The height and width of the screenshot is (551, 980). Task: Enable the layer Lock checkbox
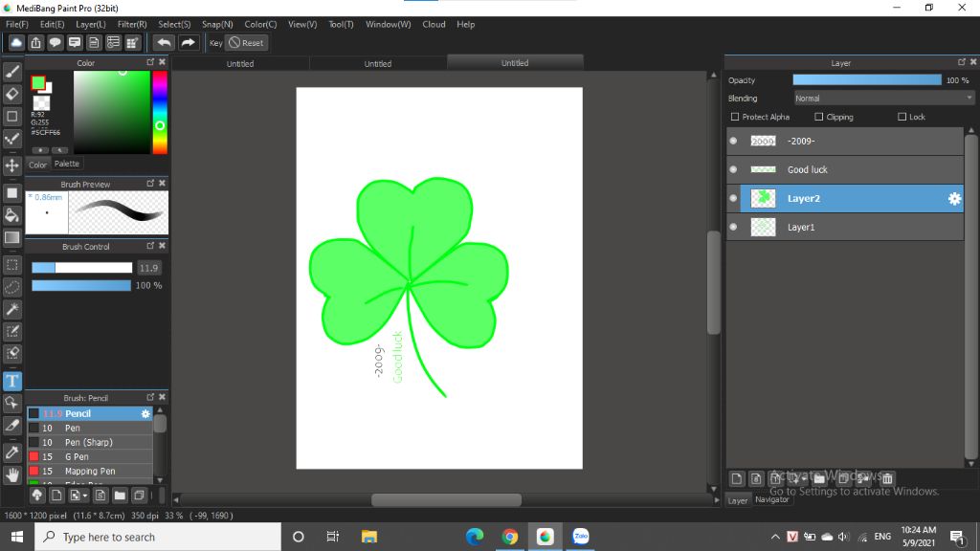(x=902, y=117)
